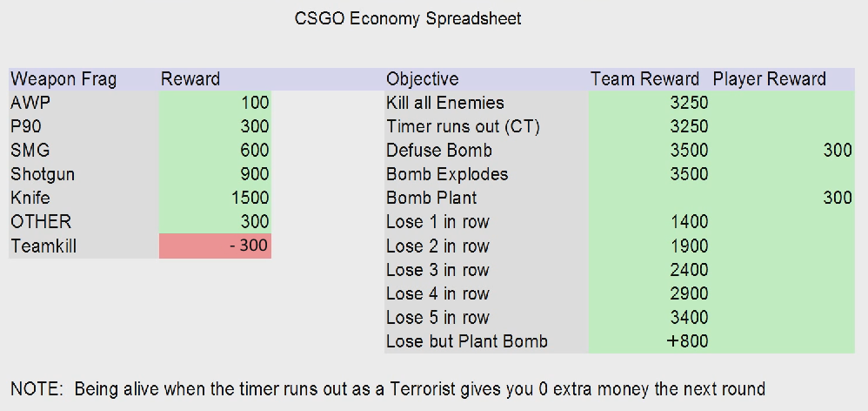The width and height of the screenshot is (868, 411).
Task: Select the AWP reward cell showing 100
Action: coord(215,103)
